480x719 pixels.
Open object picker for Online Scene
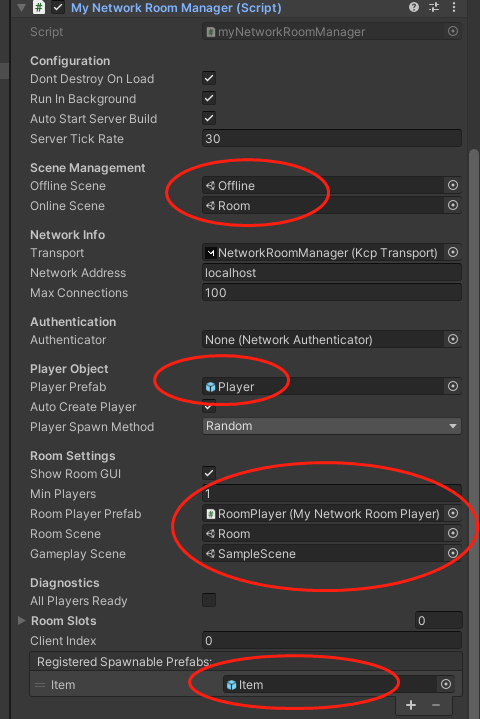coord(453,205)
